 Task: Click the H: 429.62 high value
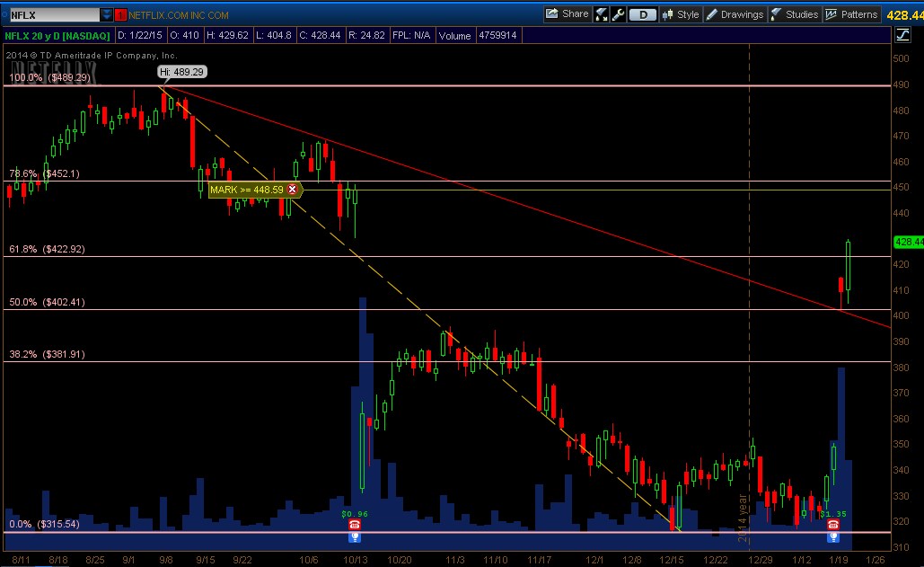click(x=227, y=35)
